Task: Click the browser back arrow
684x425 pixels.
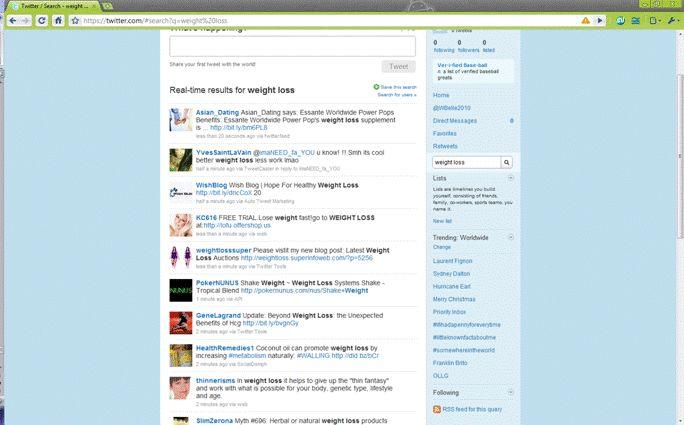Action: (x=12, y=20)
